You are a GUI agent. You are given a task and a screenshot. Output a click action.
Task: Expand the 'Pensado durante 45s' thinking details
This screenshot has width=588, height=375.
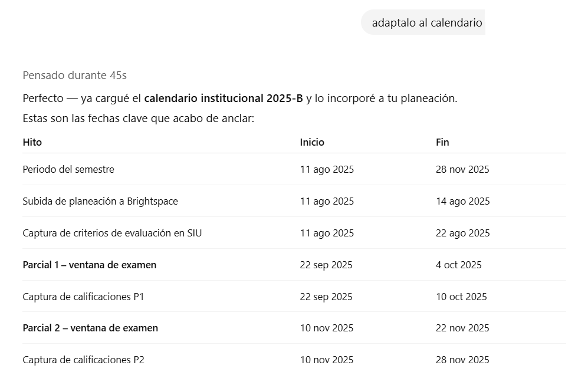[x=74, y=75]
